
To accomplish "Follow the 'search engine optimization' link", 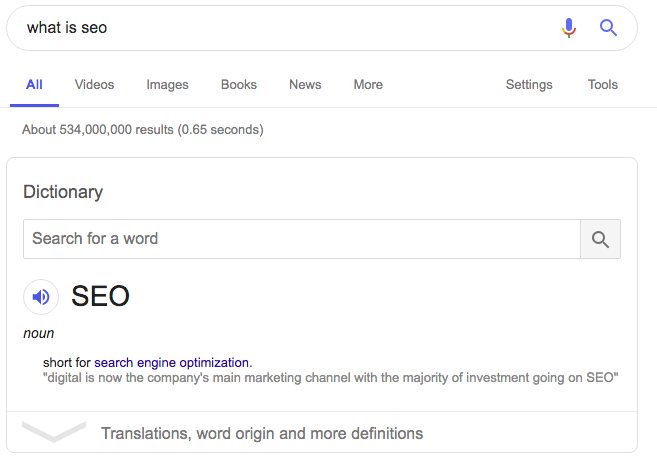I will pyautogui.click(x=172, y=362).
